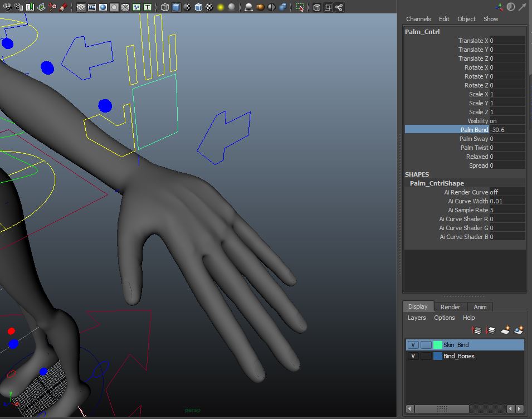The image size is (532, 419).
Task: Toggle the film gate icon
Action: 91,7
